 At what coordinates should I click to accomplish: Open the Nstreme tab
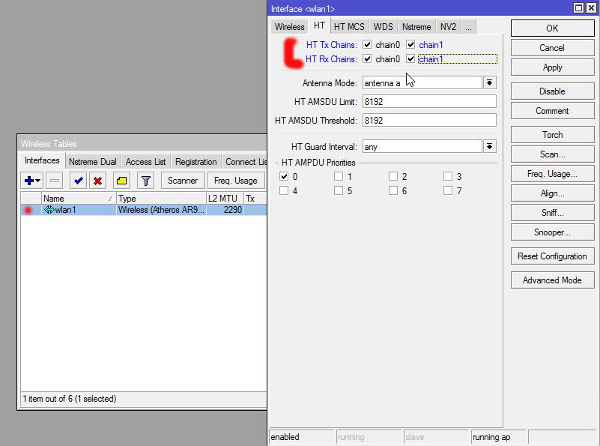point(416,27)
